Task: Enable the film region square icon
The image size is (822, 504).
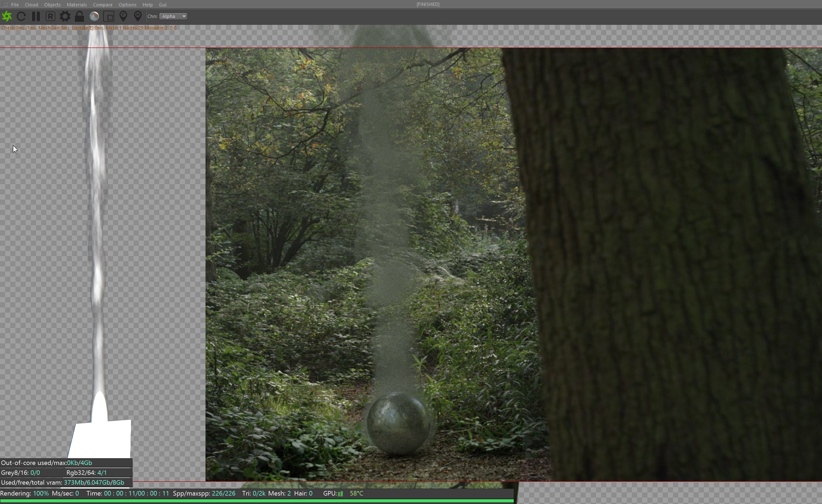Action: (x=109, y=17)
